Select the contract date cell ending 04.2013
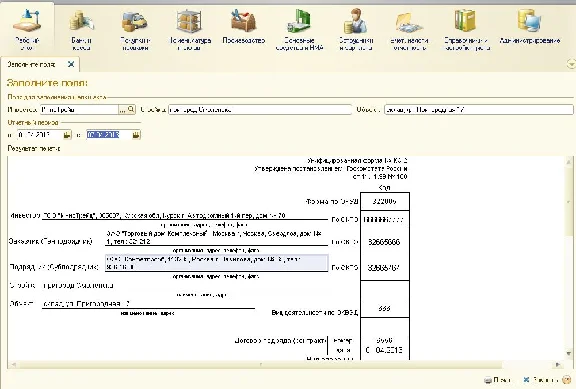The image size is (576, 389). pyautogui.click(x=385, y=350)
